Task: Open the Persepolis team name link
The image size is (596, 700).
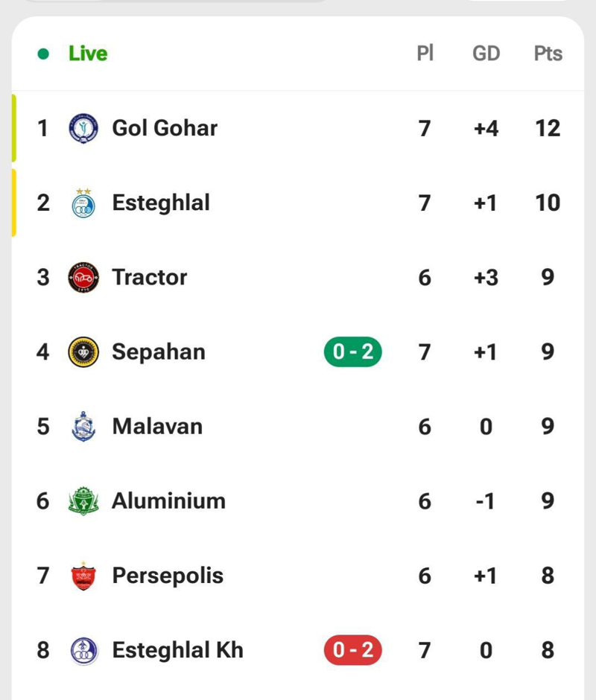Action: pyautogui.click(x=168, y=576)
